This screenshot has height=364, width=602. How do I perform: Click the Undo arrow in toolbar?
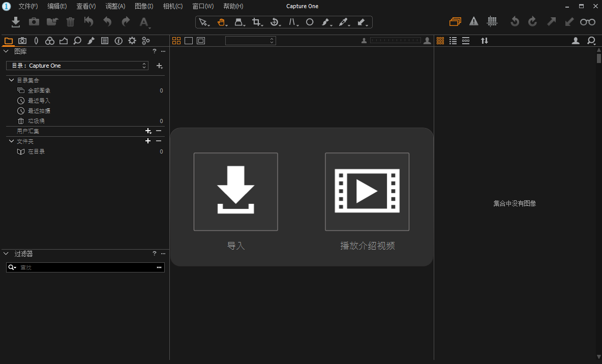tap(107, 22)
